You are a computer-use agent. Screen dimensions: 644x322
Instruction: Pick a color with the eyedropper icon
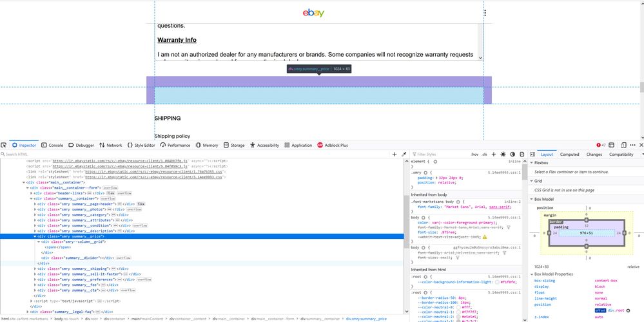pyautogui.click(x=404, y=154)
